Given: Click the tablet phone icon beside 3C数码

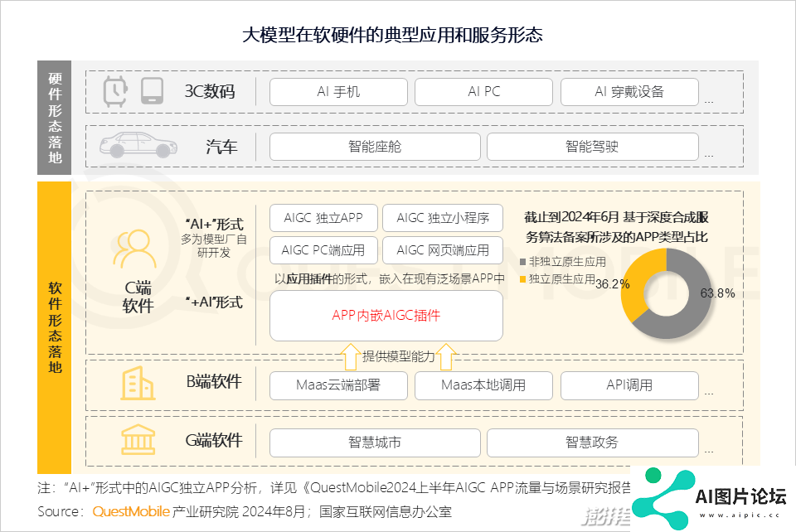Looking at the screenshot, I should [153, 91].
